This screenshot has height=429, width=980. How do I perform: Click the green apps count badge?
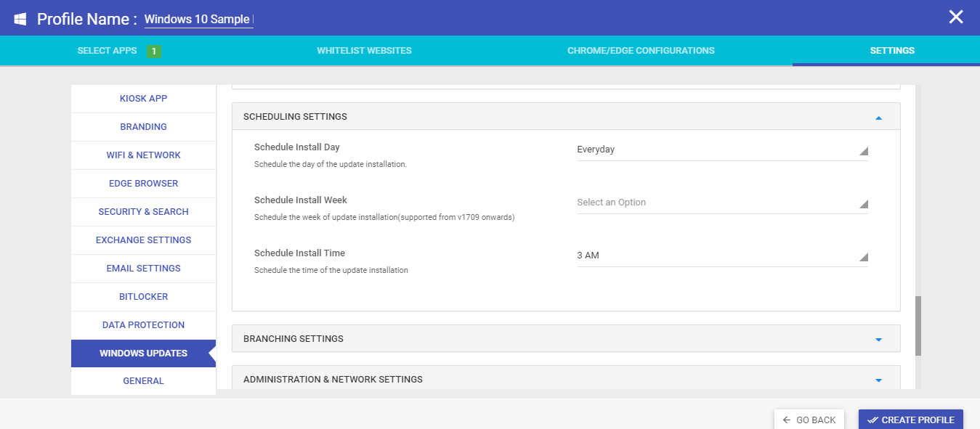[153, 51]
